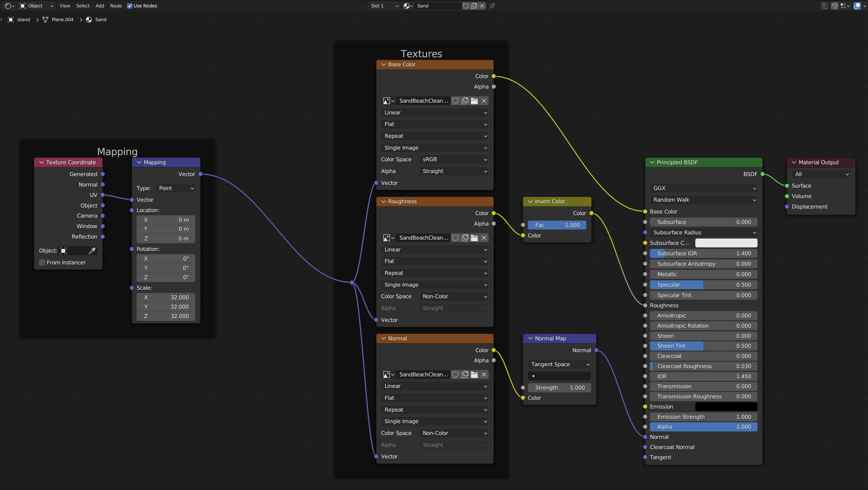Click the Select menu item

[x=82, y=6]
